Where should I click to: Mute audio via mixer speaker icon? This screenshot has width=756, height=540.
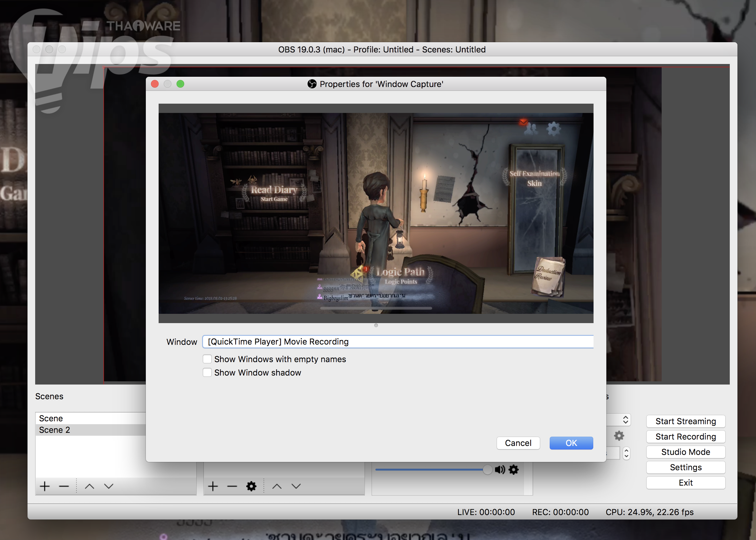pos(500,470)
